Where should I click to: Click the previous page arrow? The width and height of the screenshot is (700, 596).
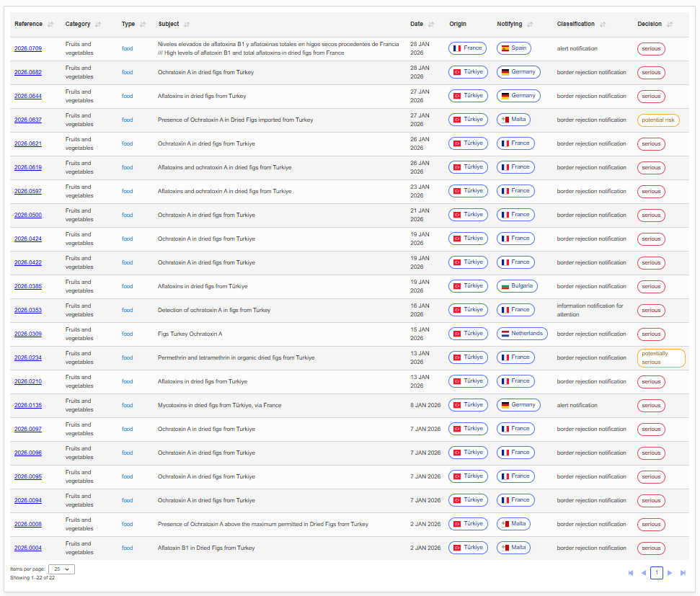click(643, 573)
